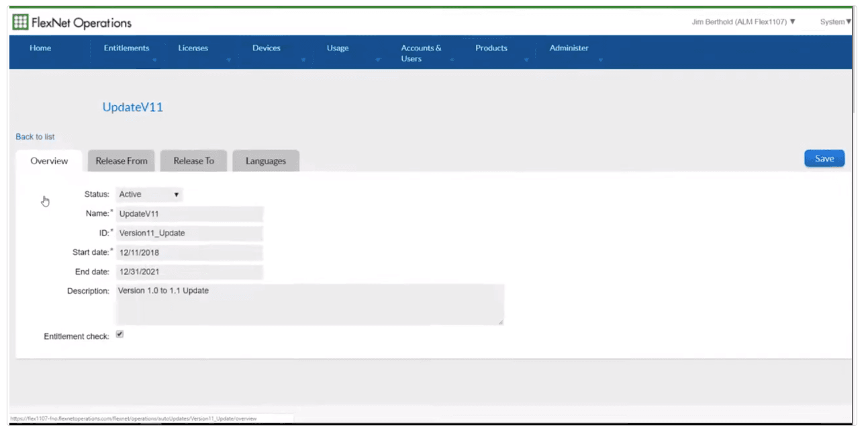Open the Administer menu
This screenshot has width=868, height=438.
point(569,48)
